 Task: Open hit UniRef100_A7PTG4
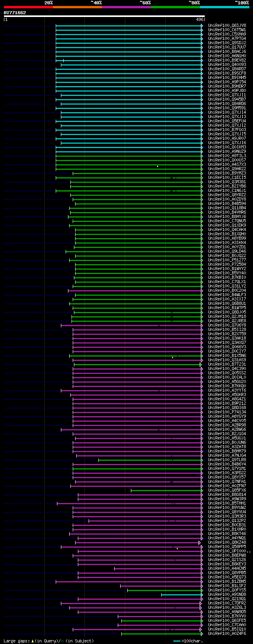(227, 38)
